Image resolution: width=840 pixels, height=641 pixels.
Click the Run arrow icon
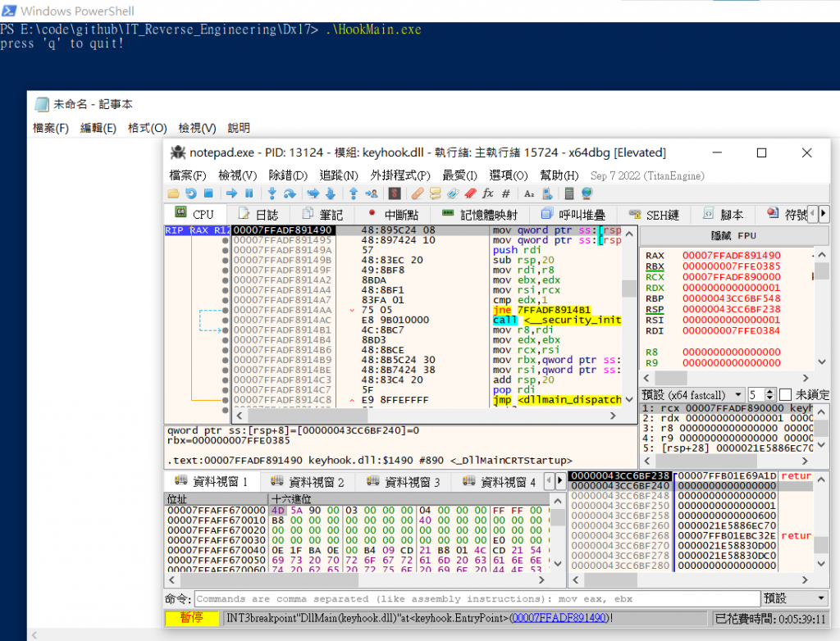tap(231, 193)
